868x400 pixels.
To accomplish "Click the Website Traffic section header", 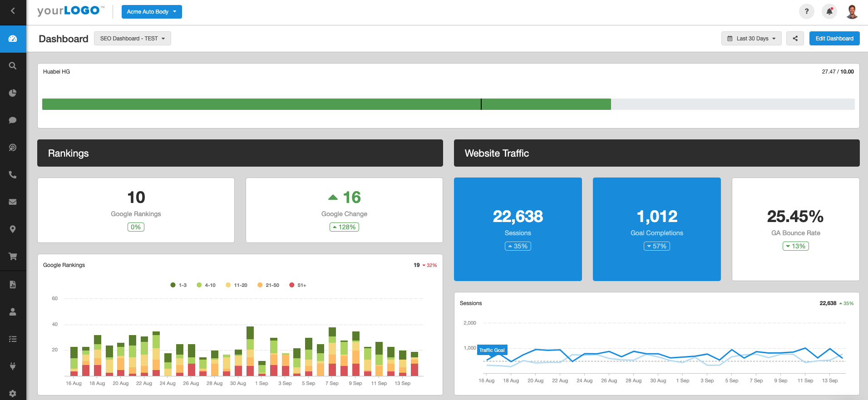I will tap(657, 153).
